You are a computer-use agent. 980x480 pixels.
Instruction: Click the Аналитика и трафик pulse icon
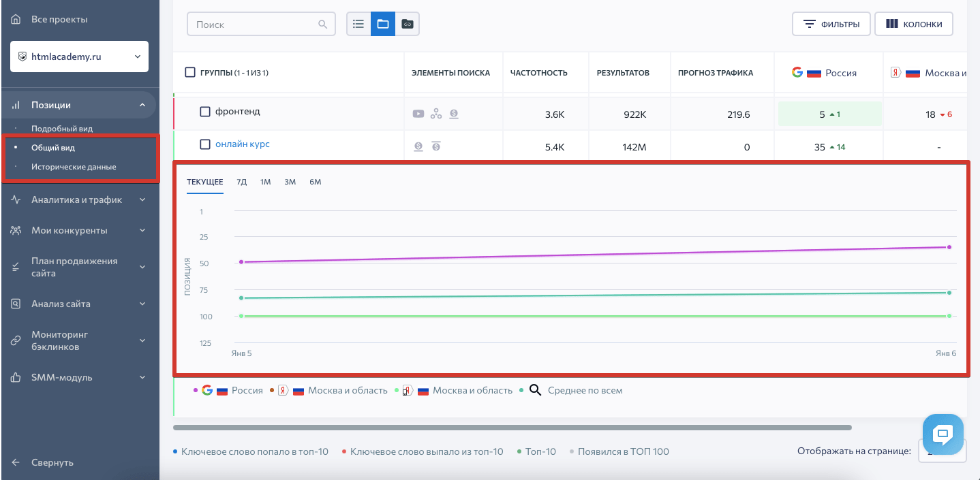[x=16, y=200]
